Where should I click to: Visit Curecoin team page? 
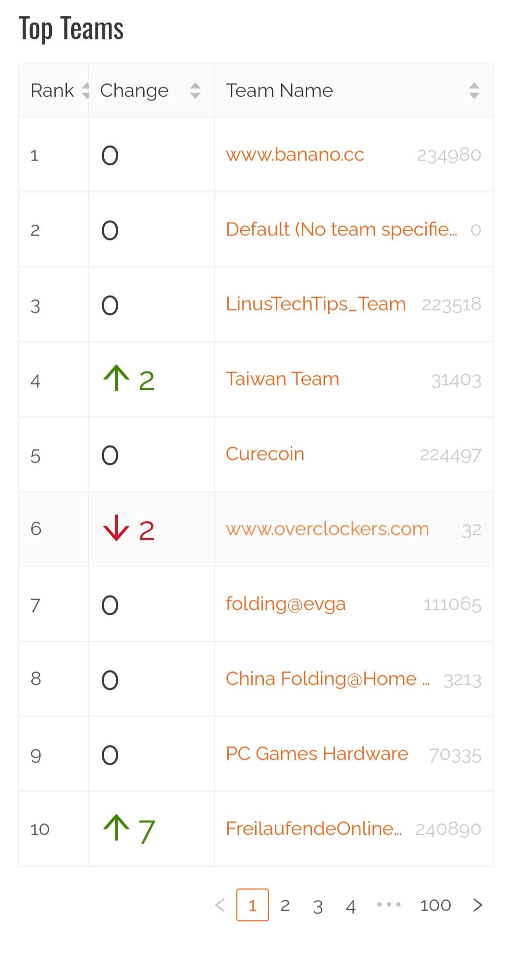[265, 454]
